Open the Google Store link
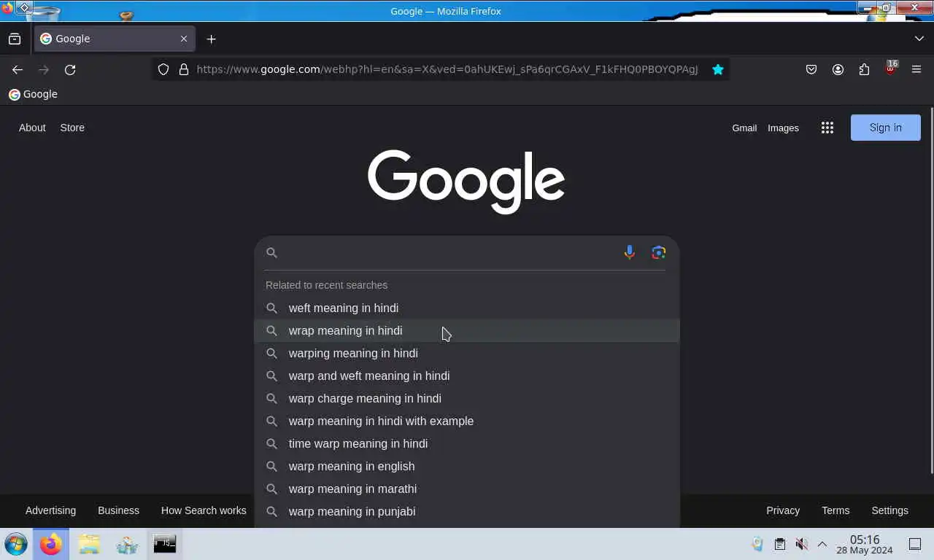This screenshot has width=934, height=560. click(x=72, y=128)
